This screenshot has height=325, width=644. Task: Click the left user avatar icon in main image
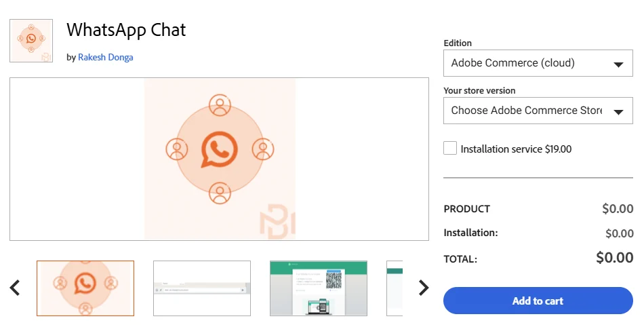pyautogui.click(x=176, y=149)
